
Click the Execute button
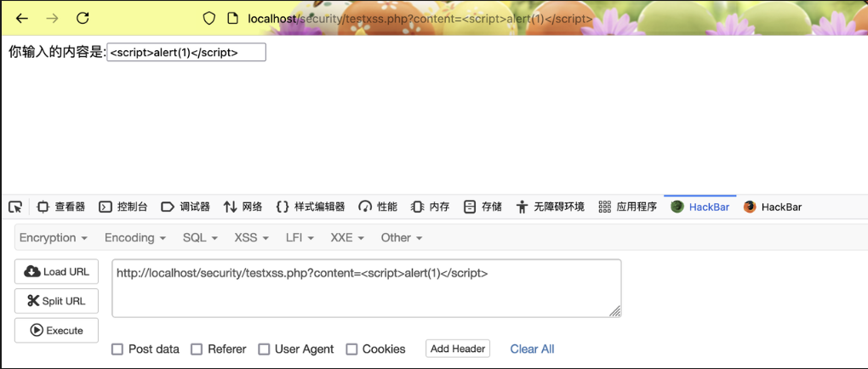pos(56,330)
